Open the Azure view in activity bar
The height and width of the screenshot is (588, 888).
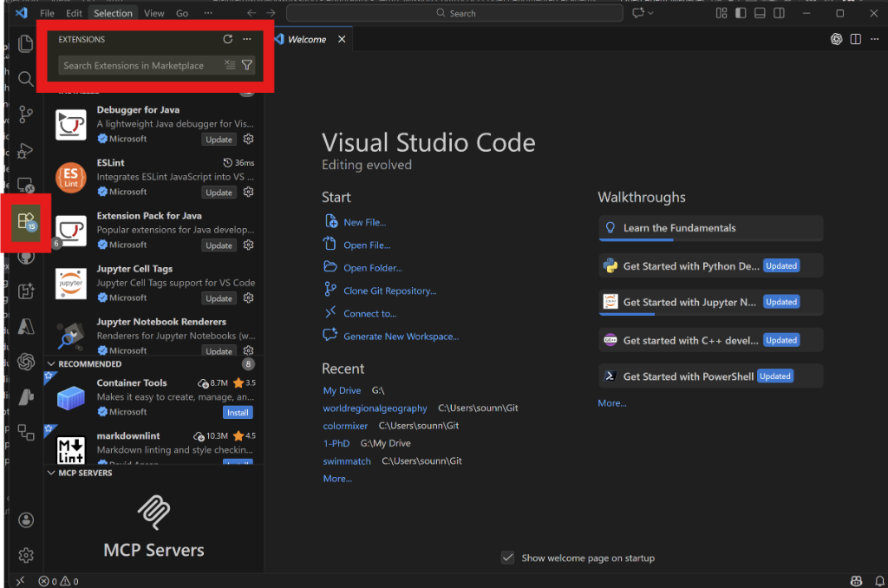(x=26, y=326)
